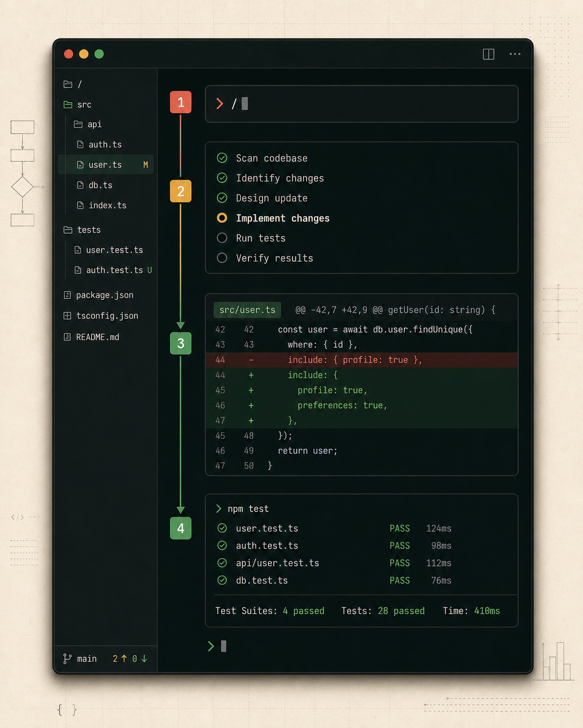Collapse the src folder label
This screenshot has width=583, height=728.
84,104
